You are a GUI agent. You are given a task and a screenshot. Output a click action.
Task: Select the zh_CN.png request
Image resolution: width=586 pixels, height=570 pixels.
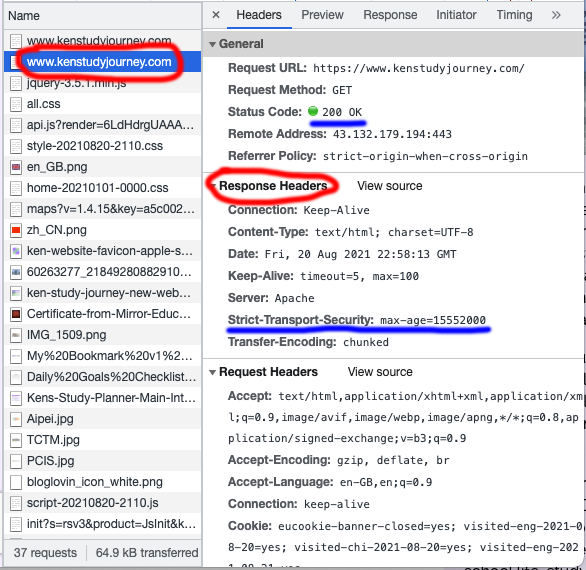[x=103, y=229]
